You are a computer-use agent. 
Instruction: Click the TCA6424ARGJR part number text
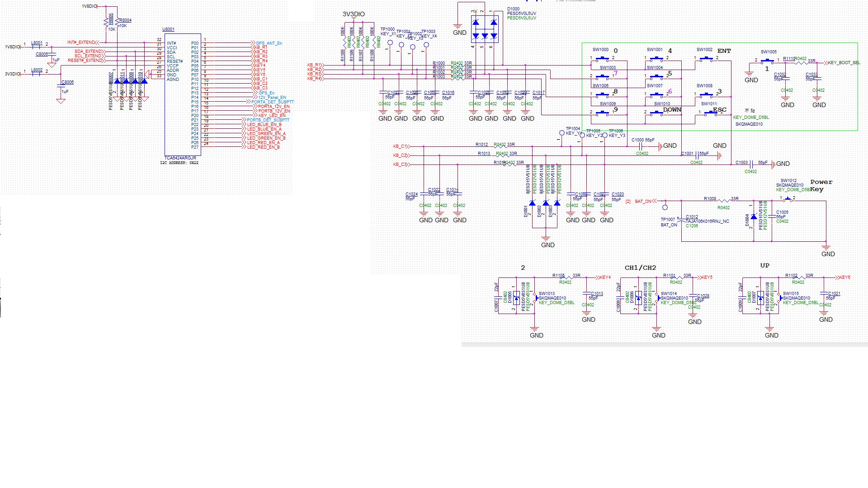[180, 158]
